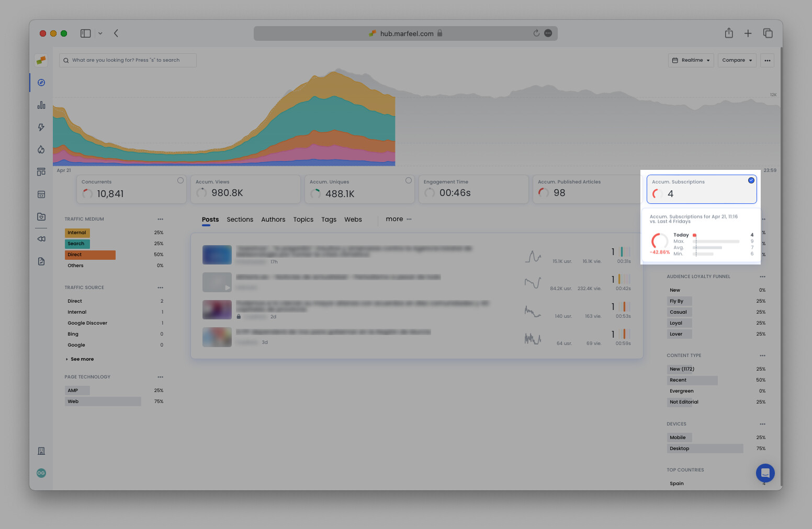812x529 pixels.
Task: Open the Intercom chat bubble
Action: [x=765, y=473]
